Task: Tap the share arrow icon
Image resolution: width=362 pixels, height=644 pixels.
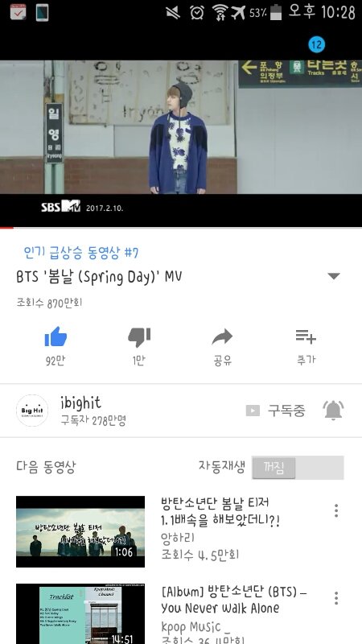Action: pyautogui.click(x=223, y=337)
